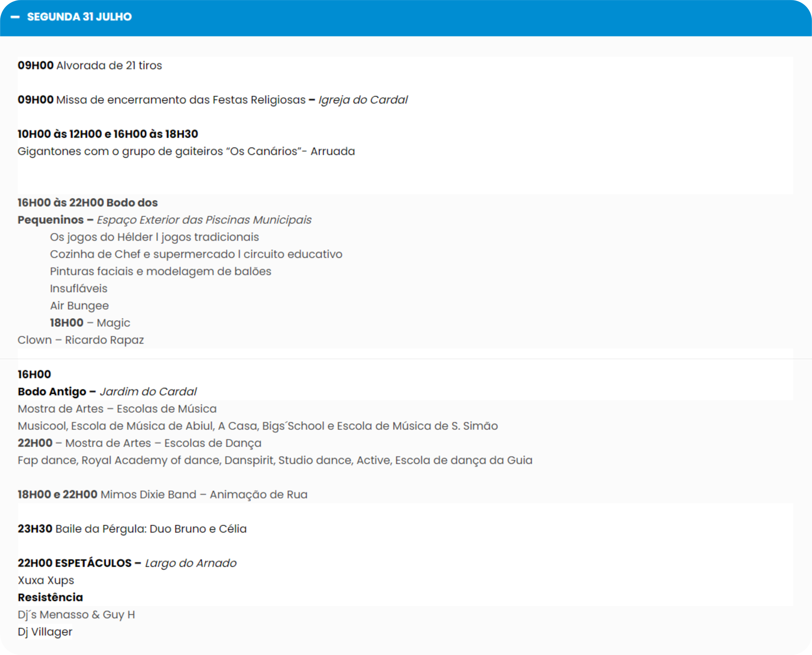Click the Air Bungee list item

79,306
